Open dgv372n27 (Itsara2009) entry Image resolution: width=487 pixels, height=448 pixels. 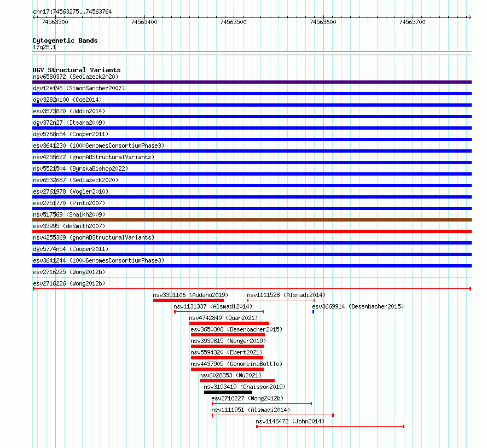click(69, 123)
